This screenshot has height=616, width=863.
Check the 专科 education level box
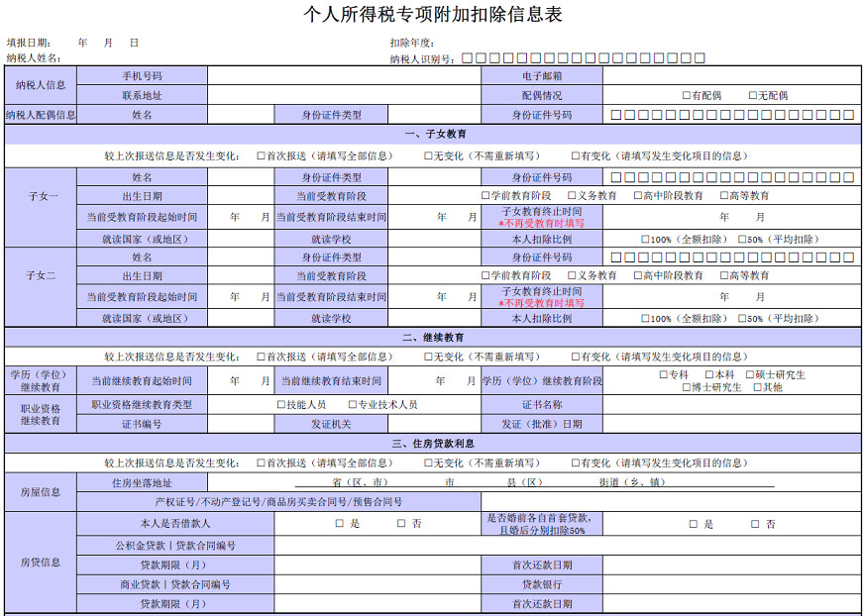coord(664,375)
